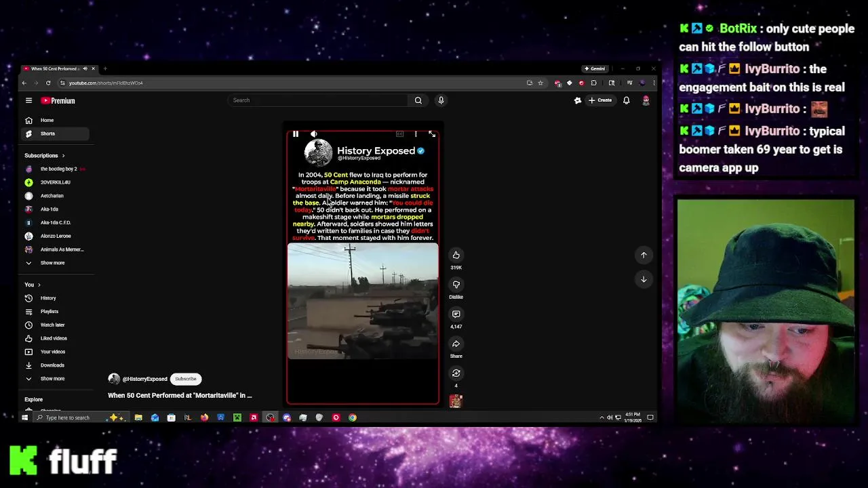Open a new browser tab
The width and height of the screenshot is (868, 488).
point(105,68)
